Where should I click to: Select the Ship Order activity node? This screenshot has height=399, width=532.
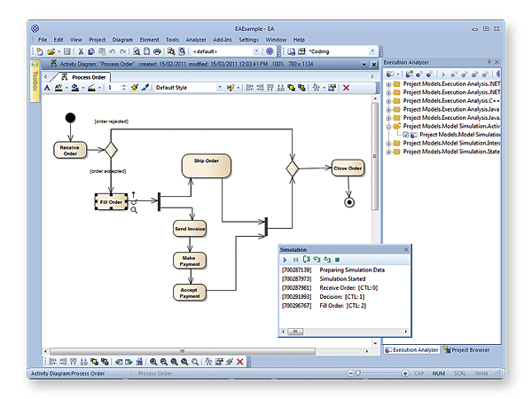click(207, 165)
